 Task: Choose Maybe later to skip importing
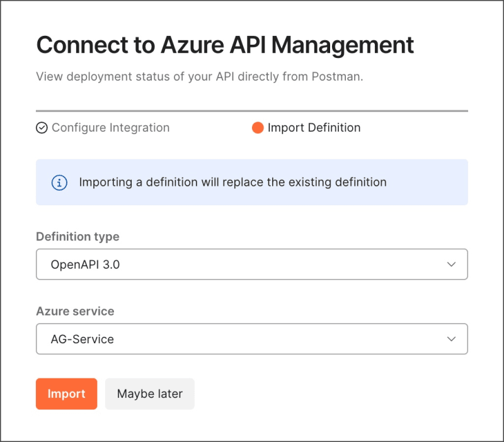coord(149,394)
